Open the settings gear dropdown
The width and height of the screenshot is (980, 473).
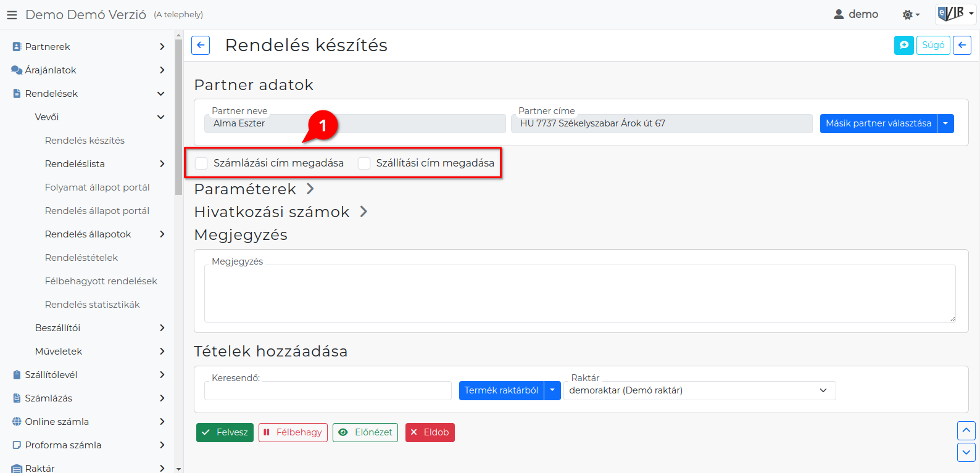910,15
